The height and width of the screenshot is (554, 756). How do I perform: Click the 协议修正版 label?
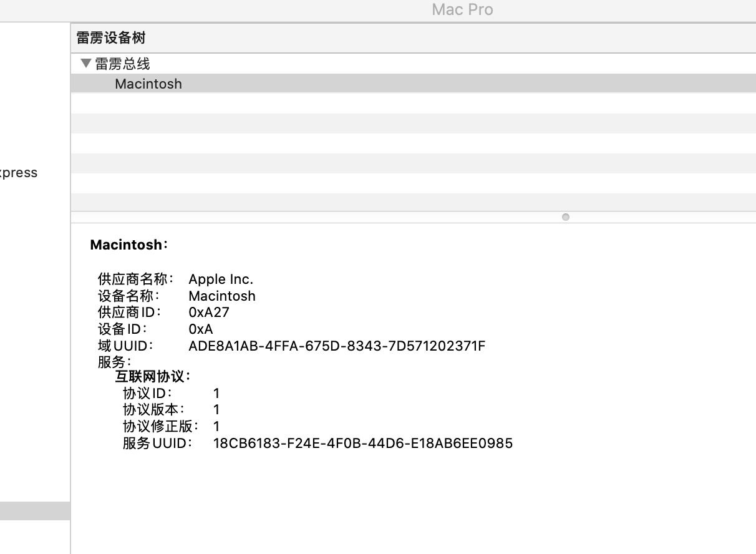[x=161, y=427]
